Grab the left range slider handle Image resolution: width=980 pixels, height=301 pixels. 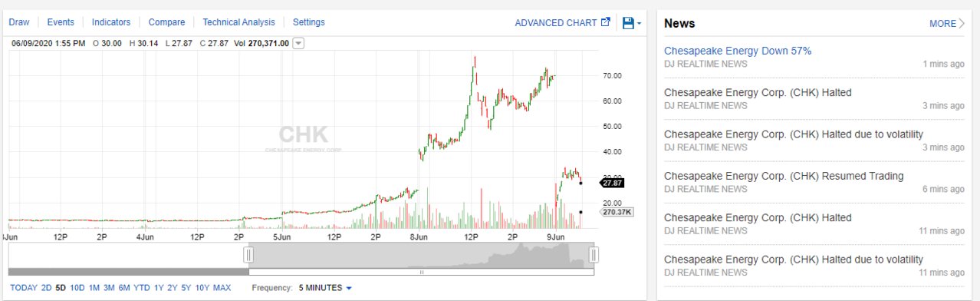pos(248,255)
